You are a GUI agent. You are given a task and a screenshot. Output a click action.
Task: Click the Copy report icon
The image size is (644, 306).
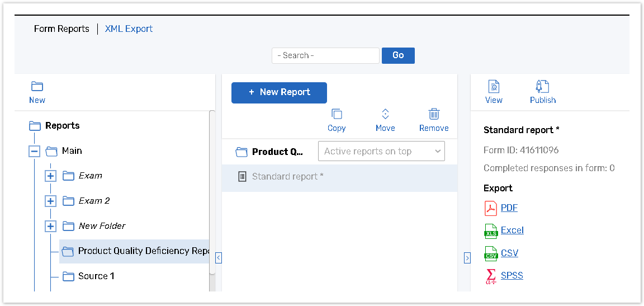[337, 114]
